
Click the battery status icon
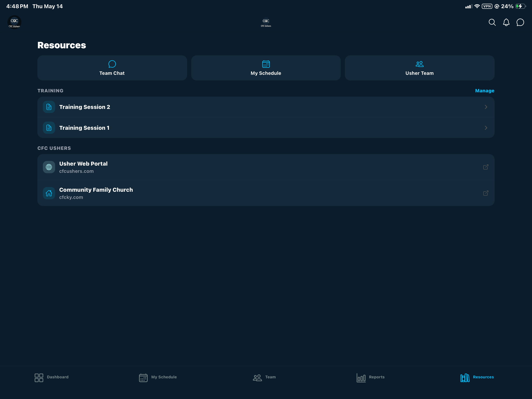[521, 6]
